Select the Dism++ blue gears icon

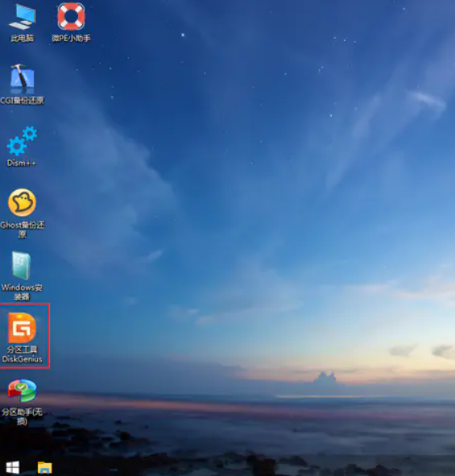[22, 141]
